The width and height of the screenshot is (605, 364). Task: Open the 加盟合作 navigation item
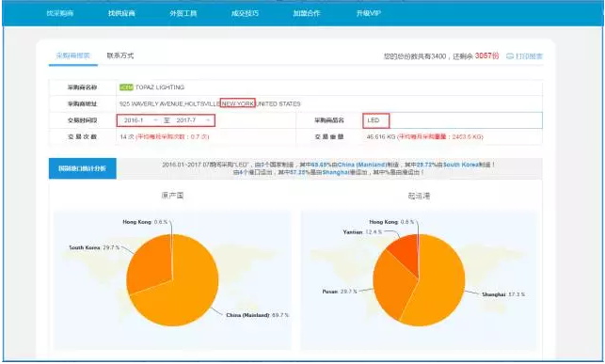[x=307, y=13]
